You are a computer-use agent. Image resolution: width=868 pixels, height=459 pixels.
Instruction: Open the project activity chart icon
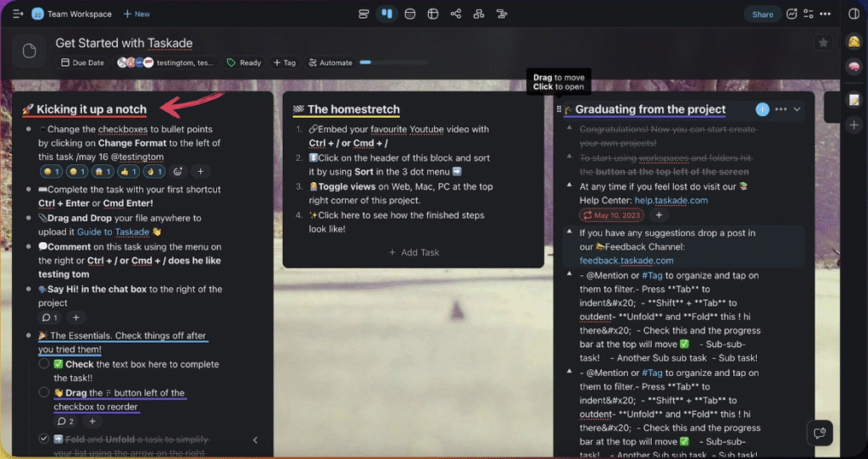(x=792, y=14)
